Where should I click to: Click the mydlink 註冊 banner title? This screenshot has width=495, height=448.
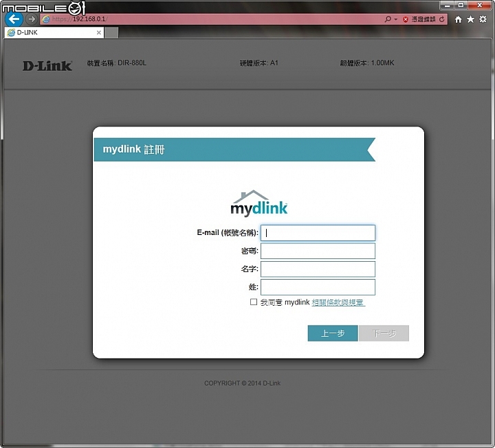pyautogui.click(x=133, y=149)
